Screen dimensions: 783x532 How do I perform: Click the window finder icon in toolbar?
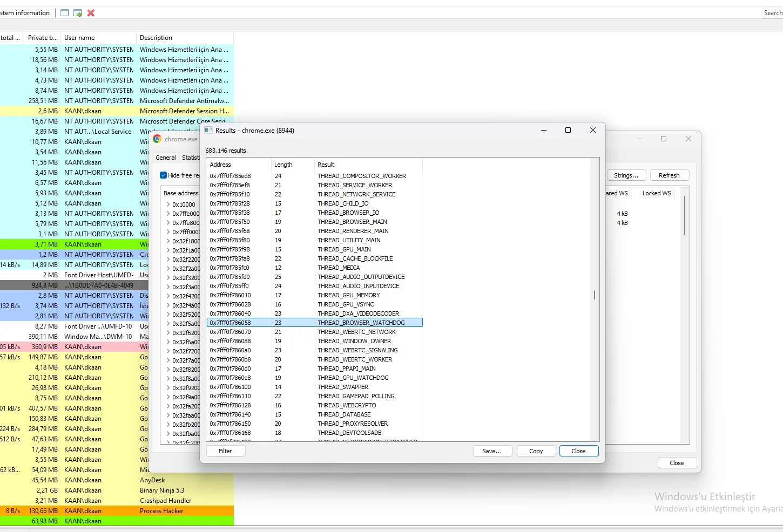(64, 13)
